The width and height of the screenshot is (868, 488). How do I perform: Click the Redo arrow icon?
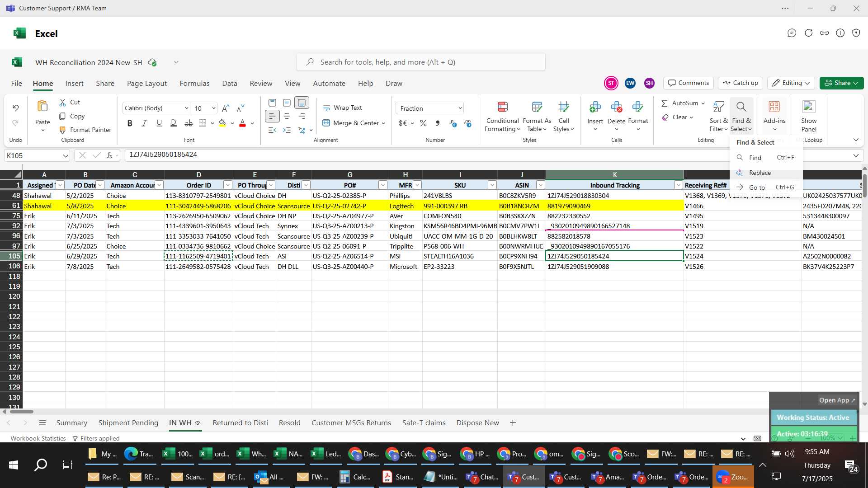[x=15, y=123]
